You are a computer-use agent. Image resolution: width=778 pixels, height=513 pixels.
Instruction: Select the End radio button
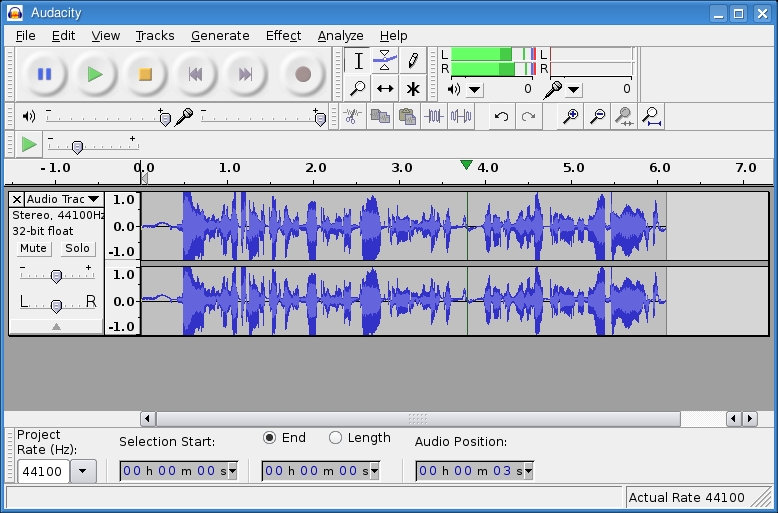click(270, 438)
